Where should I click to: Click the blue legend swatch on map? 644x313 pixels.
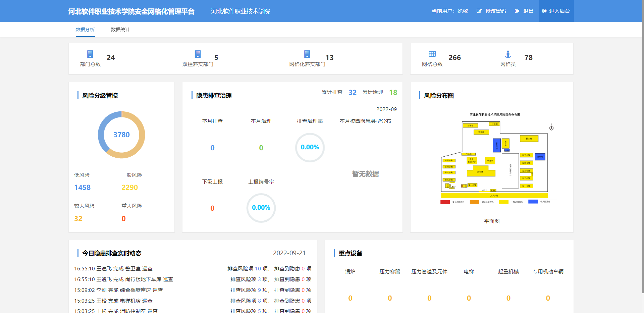coord(533,202)
